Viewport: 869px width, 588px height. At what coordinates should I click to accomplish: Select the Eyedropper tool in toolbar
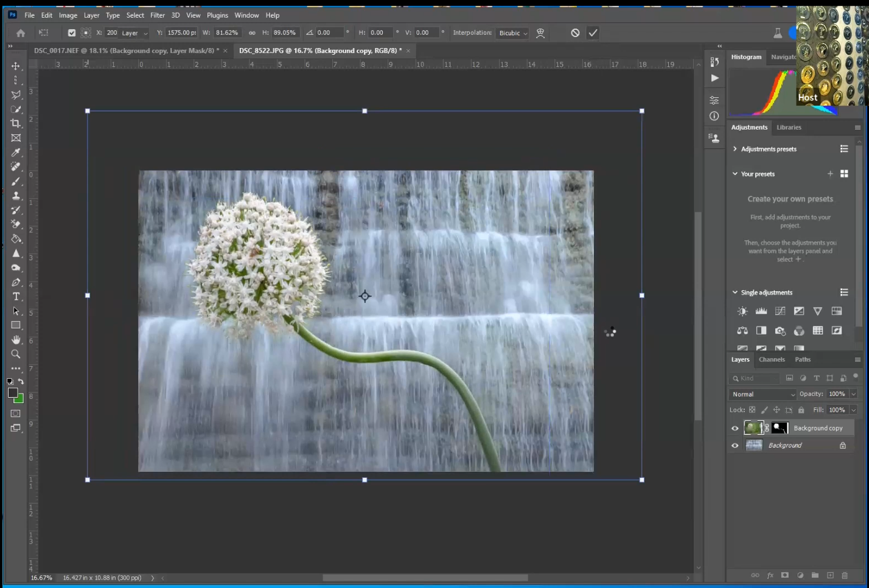click(x=16, y=153)
